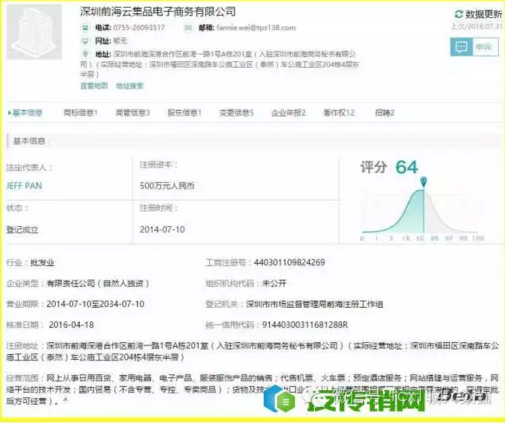
Task: Click the company building logo thumbnail
Action: [34, 32]
